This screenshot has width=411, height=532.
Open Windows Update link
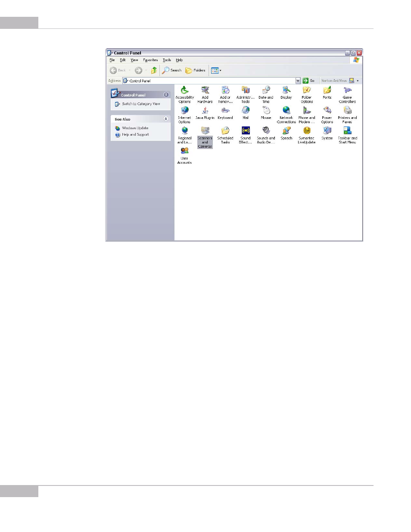(x=135, y=128)
